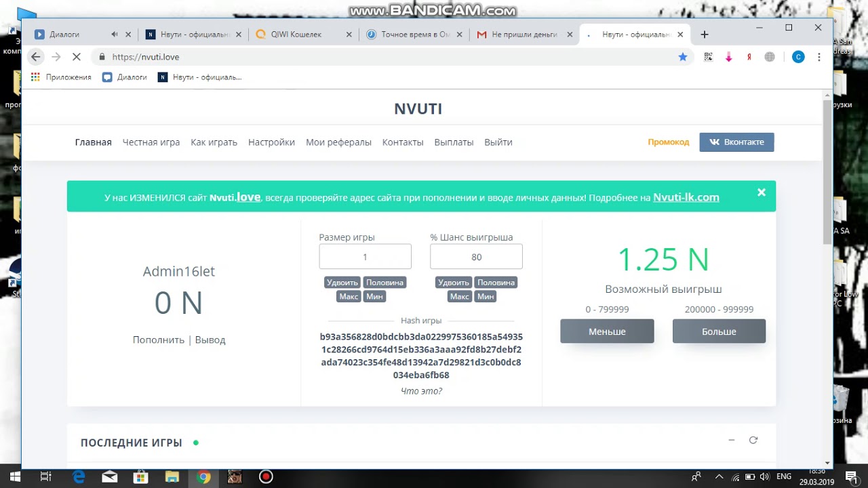Open the Mail app on the taskbar
This screenshot has height=488, width=868.
point(109,476)
